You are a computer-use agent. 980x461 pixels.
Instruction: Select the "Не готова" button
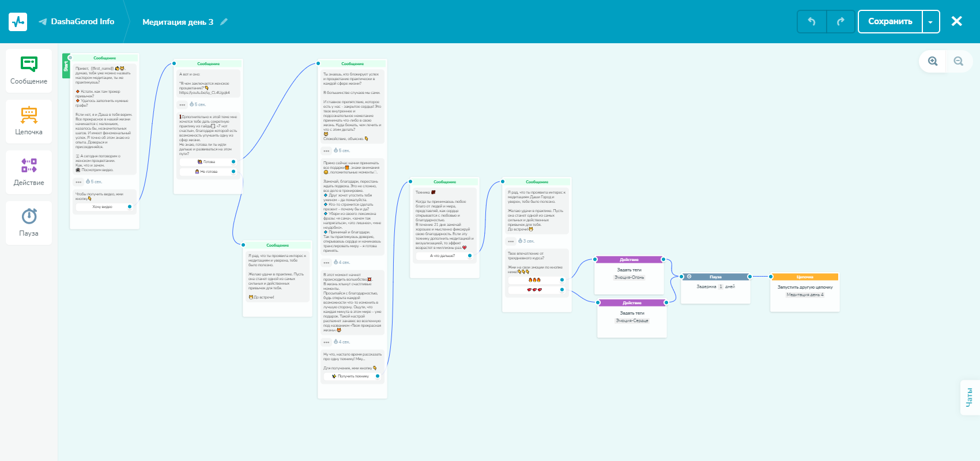click(x=208, y=172)
